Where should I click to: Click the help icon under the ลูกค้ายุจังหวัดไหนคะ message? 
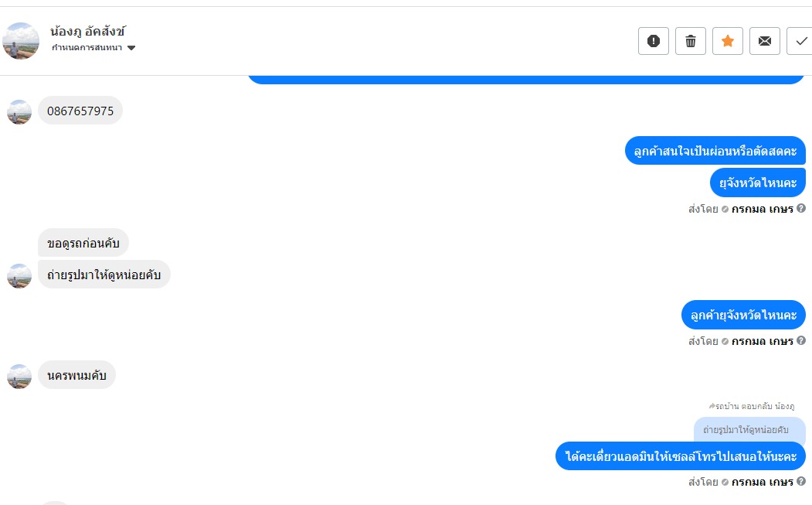pyautogui.click(x=801, y=341)
